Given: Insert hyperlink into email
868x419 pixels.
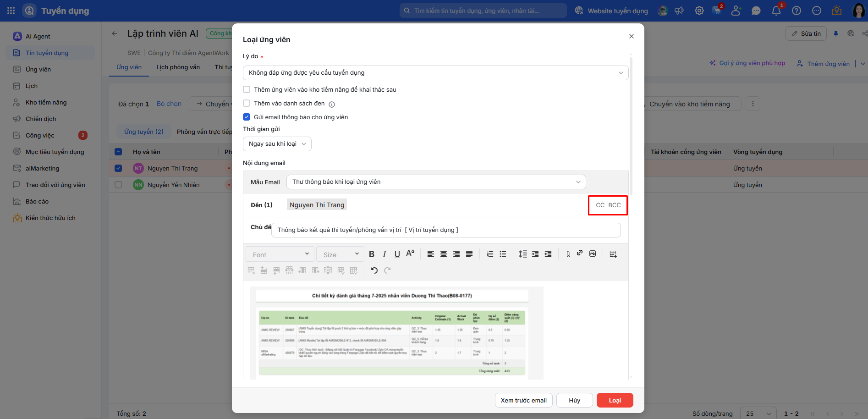Looking at the screenshot, I should [580, 253].
